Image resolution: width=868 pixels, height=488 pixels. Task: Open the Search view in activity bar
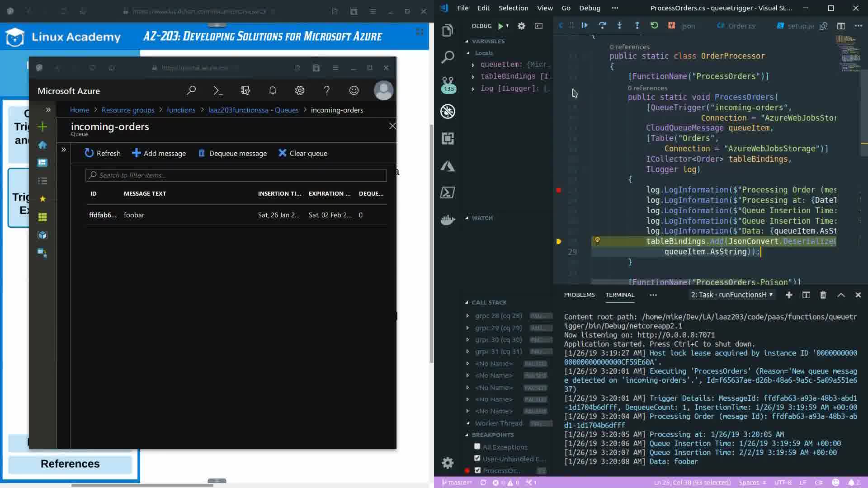tap(448, 57)
